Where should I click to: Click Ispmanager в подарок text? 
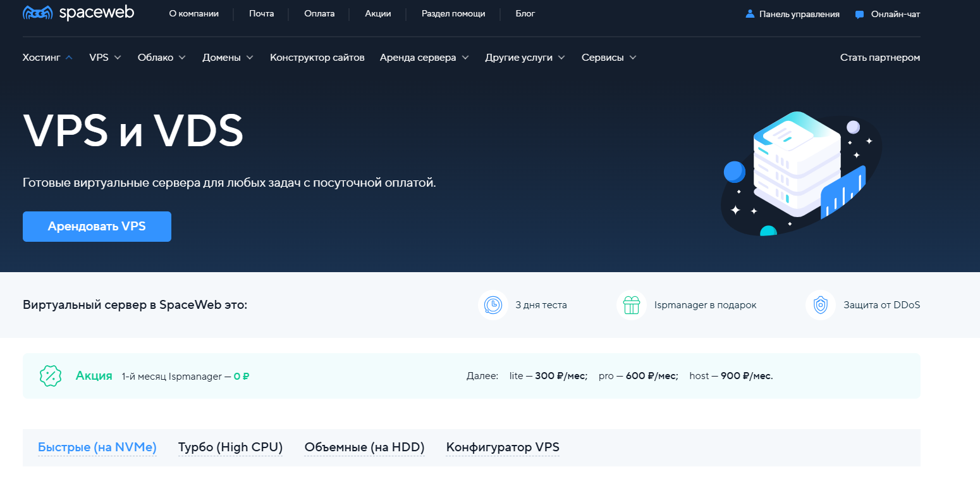tap(706, 305)
